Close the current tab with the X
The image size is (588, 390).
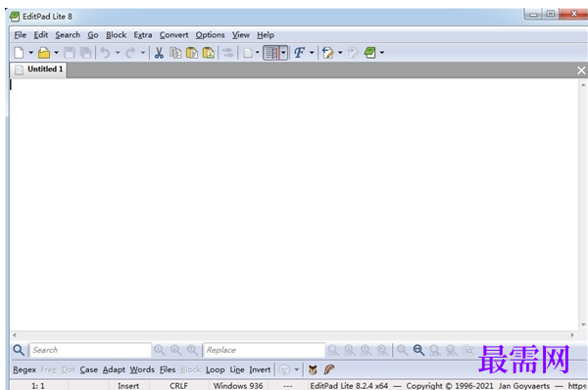(581, 71)
